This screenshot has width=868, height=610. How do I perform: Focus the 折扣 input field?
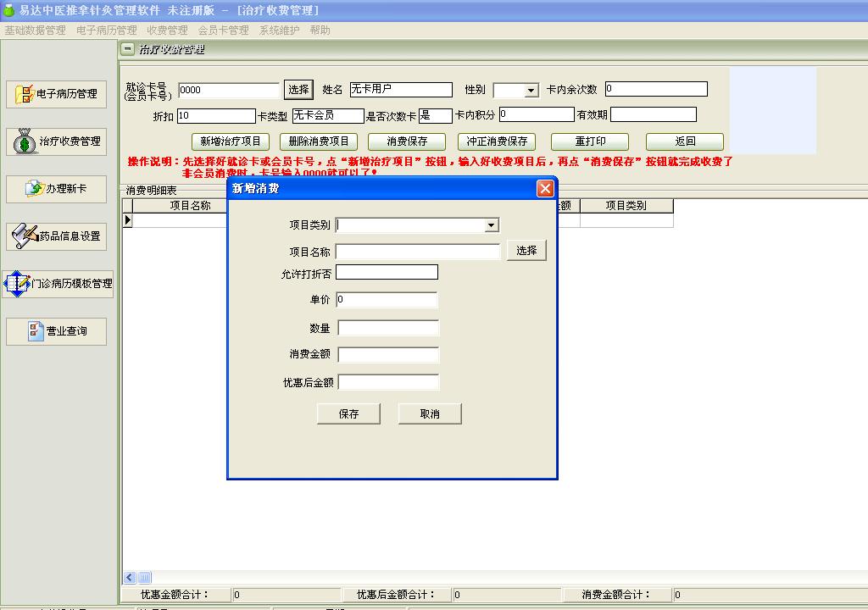[x=216, y=116]
